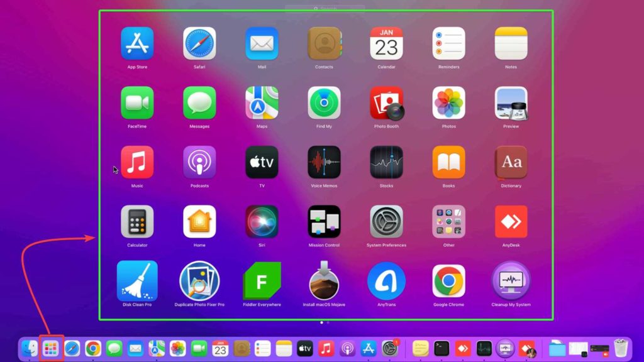Open Photos in the Launchpad grid
This screenshot has width=644, height=362.
[x=448, y=103]
